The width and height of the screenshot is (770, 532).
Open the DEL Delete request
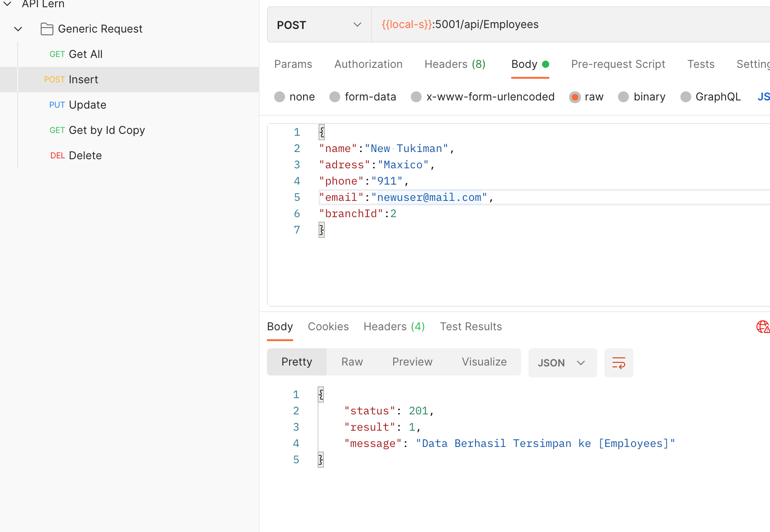point(129,156)
